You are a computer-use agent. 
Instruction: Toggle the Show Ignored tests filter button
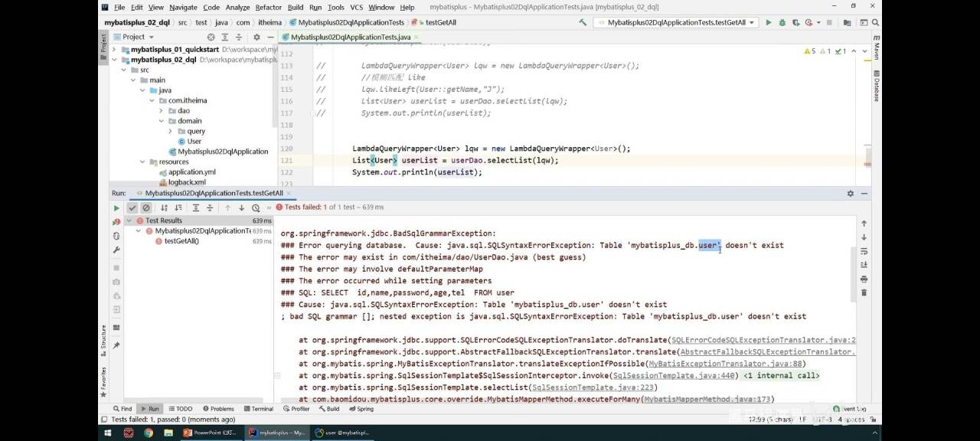pyautogui.click(x=146, y=207)
